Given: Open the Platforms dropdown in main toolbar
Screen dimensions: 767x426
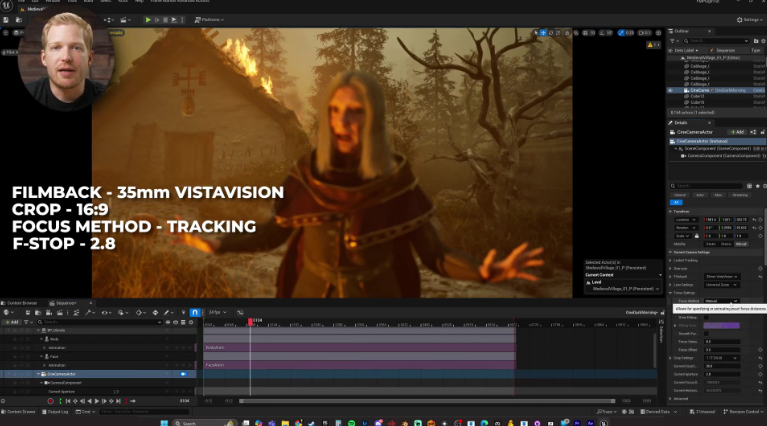Looking at the screenshot, I should [209, 20].
